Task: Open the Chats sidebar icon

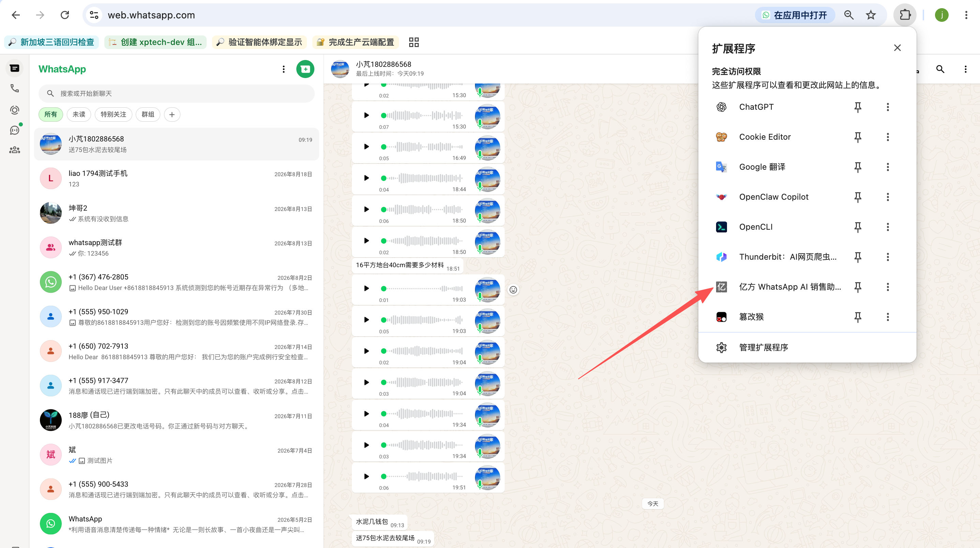Action: [14, 68]
